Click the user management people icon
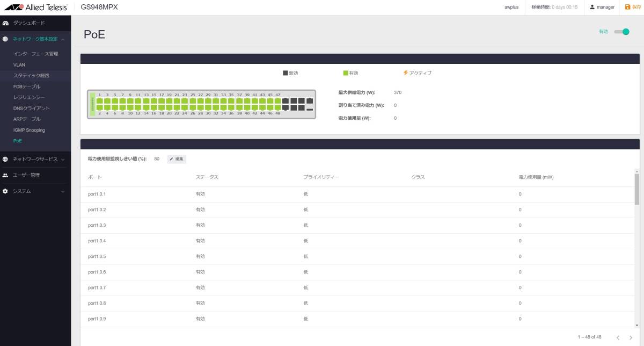644x346 pixels. pos(5,175)
